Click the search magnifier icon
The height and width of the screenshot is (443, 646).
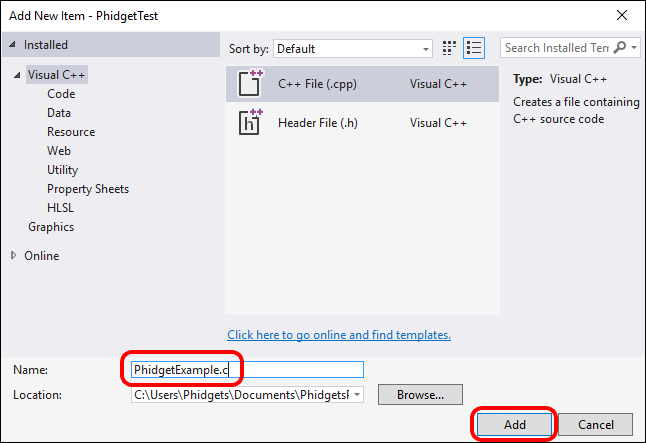(x=621, y=48)
